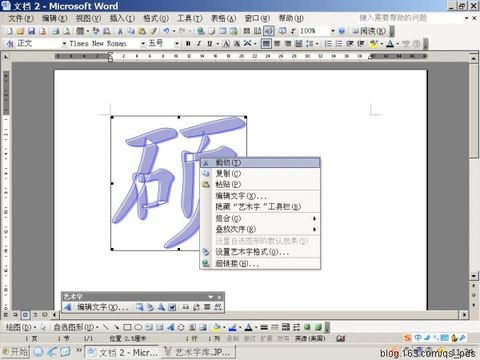Screen dimensions: 480x360
Task: Toggle 改写 overtype mode in status bar
Action: 283,339
